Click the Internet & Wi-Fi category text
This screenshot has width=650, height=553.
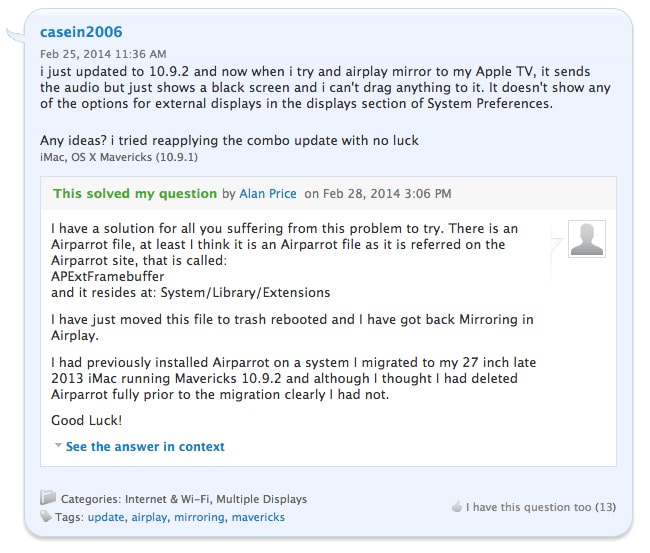coord(168,499)
